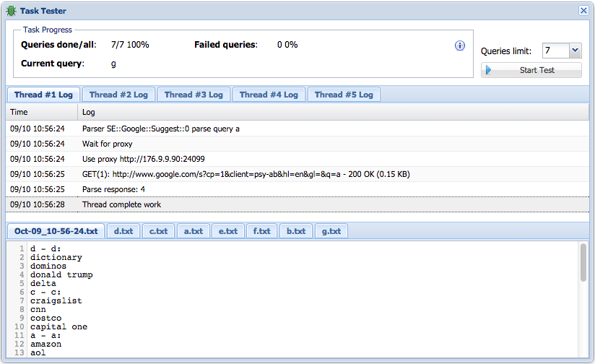Screen dimensions: 595x364
Task: Click the 'delta' result line
Action: point(43,284)
